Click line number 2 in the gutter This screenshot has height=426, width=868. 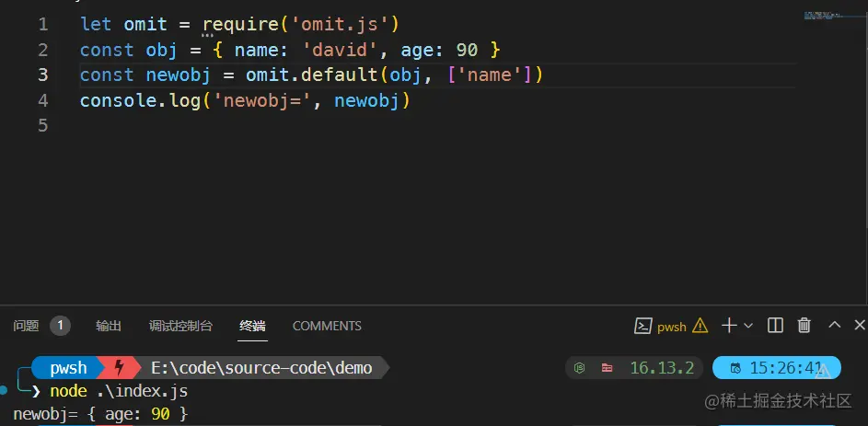[x=43, y=51]
